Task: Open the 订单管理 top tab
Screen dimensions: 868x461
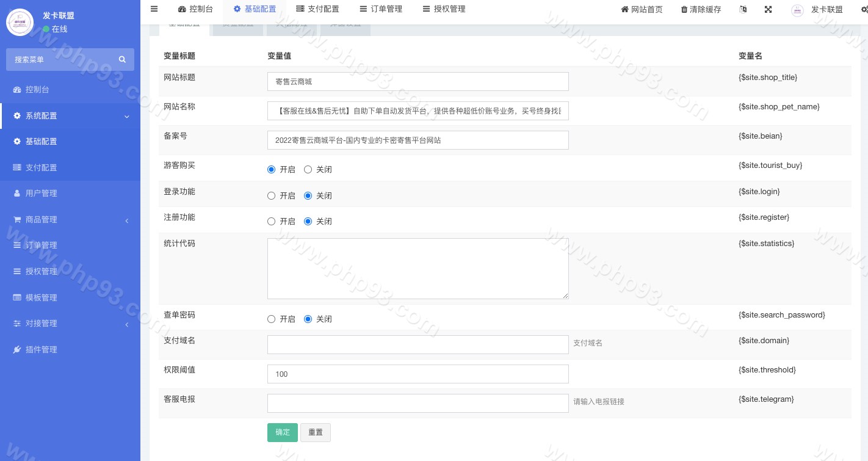Action: point(381,9)
